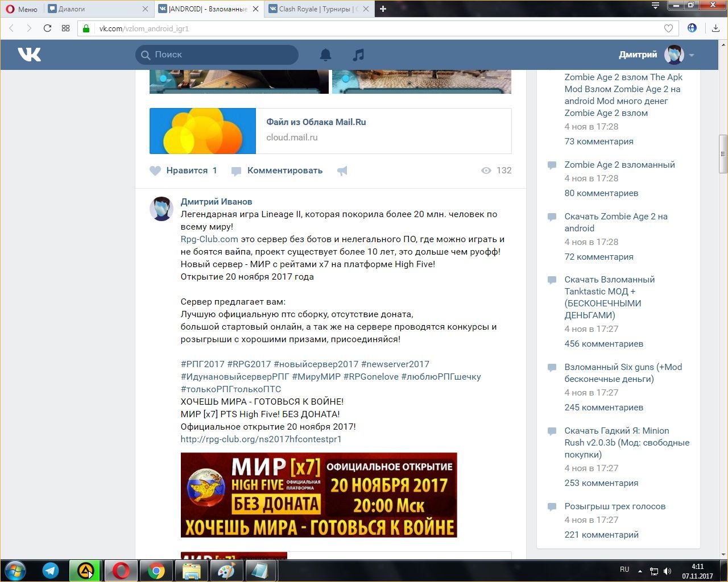Click the 456 комментариев count
728x582 pixels.
click(x=604, y=344)
